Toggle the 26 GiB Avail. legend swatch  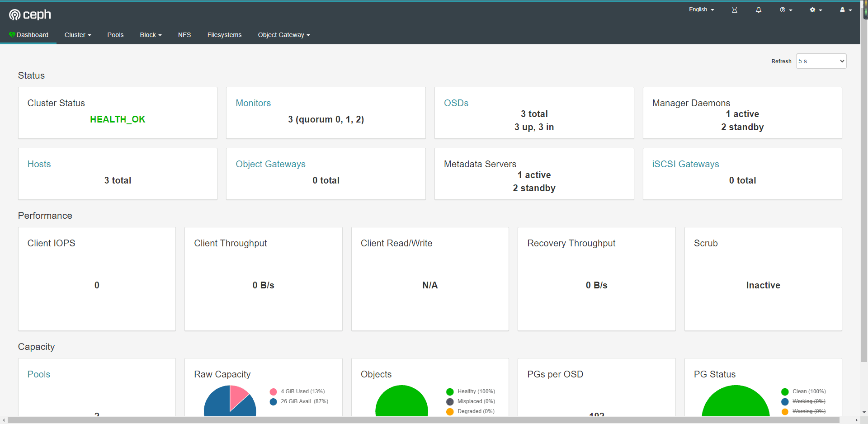coord(273,401)
